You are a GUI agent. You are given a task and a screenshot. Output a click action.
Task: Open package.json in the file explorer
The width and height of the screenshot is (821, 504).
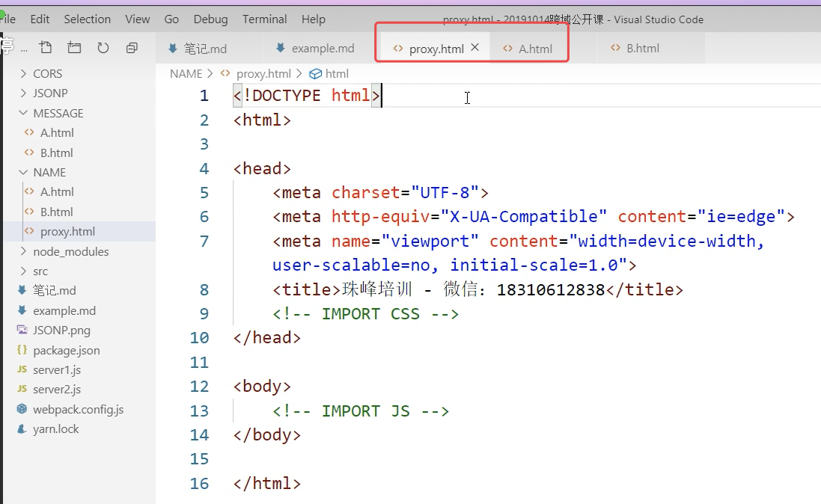point(79,350)
